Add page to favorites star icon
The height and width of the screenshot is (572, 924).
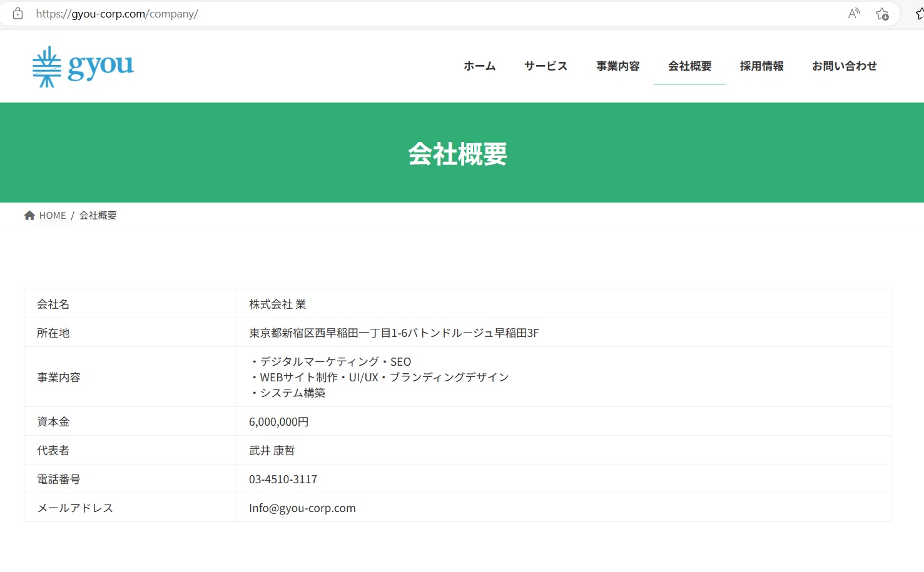point(882,14)
